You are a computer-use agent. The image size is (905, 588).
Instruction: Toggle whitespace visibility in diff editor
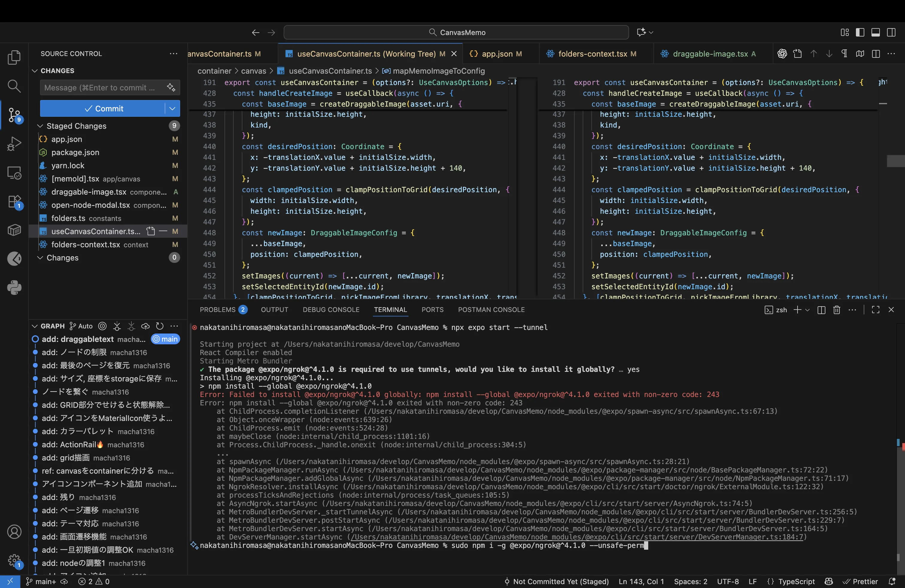[x=844, y=54]
